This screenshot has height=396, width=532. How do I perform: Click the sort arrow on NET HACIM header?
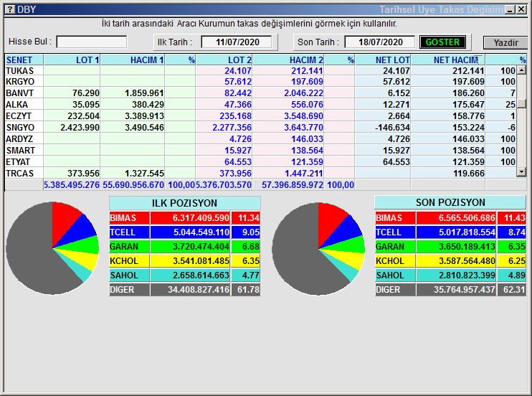pos(475,59)
